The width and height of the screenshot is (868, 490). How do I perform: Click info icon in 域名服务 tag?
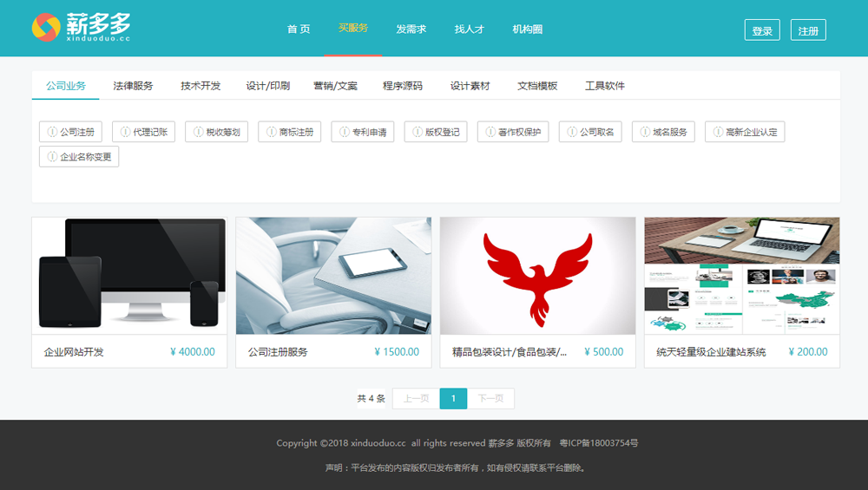coord(645,132)
